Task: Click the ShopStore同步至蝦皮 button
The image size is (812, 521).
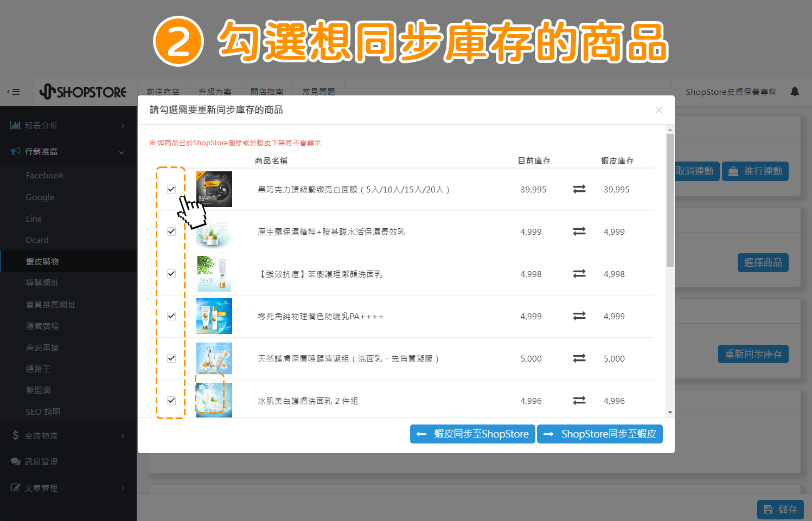Action: pos(600,434)
